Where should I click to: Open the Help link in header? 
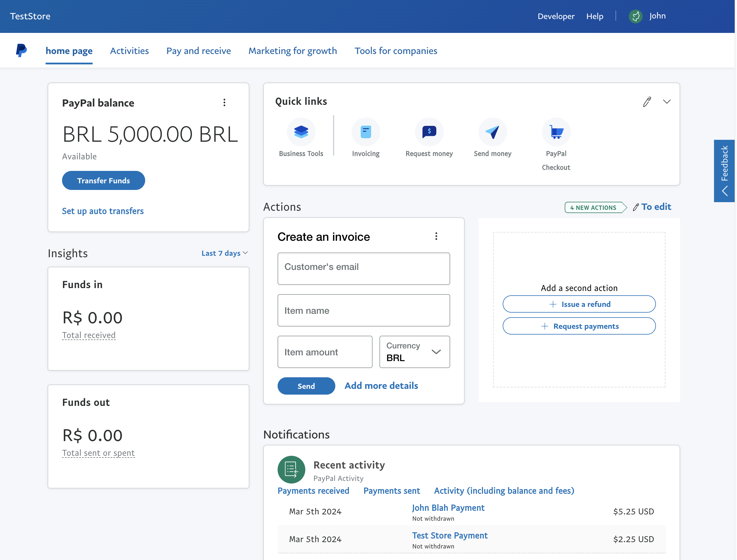pos(595,16)
